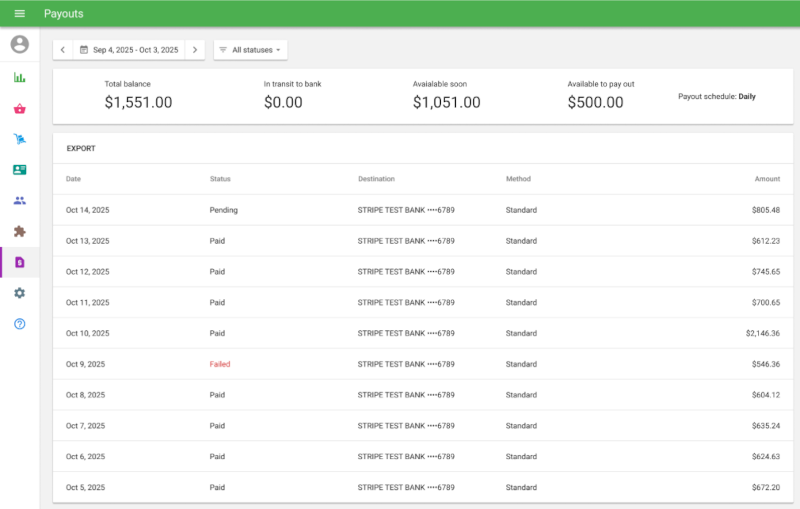Open the bar chart dashboard icon
The height and width of the screenshot is (509, 800).
tap(19, 78)
